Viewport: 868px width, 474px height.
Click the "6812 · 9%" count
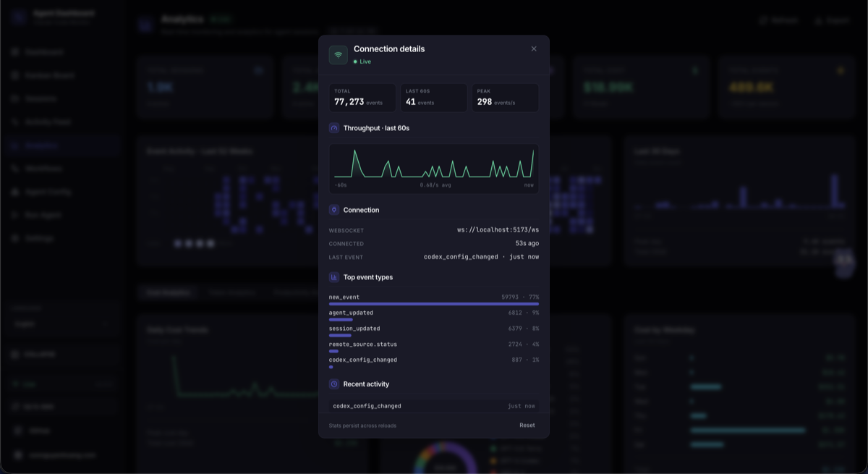pyautogui.click(x=524, y=313)
